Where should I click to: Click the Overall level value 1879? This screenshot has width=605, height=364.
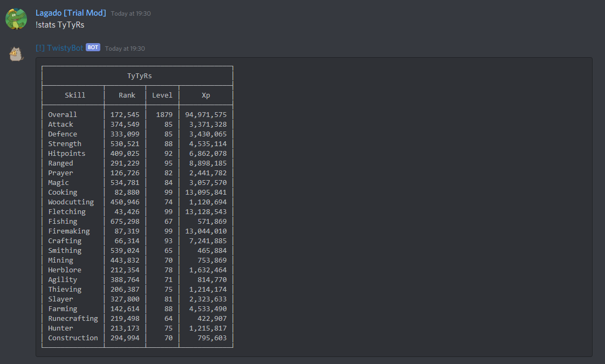click(x=164, y=115)
